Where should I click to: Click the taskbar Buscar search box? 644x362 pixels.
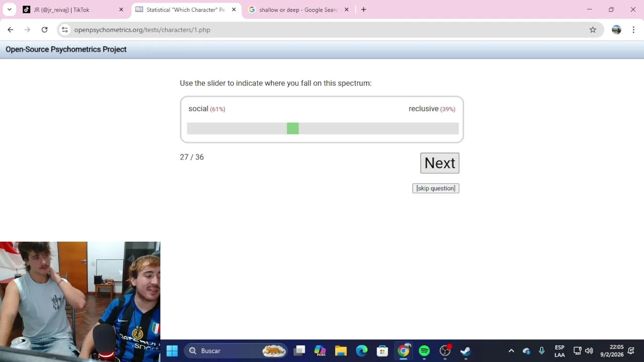[235, 351]
